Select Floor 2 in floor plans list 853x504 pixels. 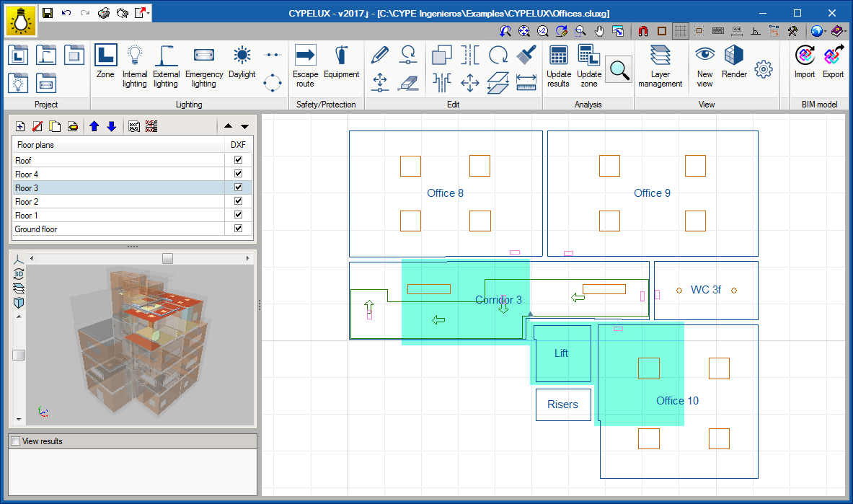pos(27,202)
